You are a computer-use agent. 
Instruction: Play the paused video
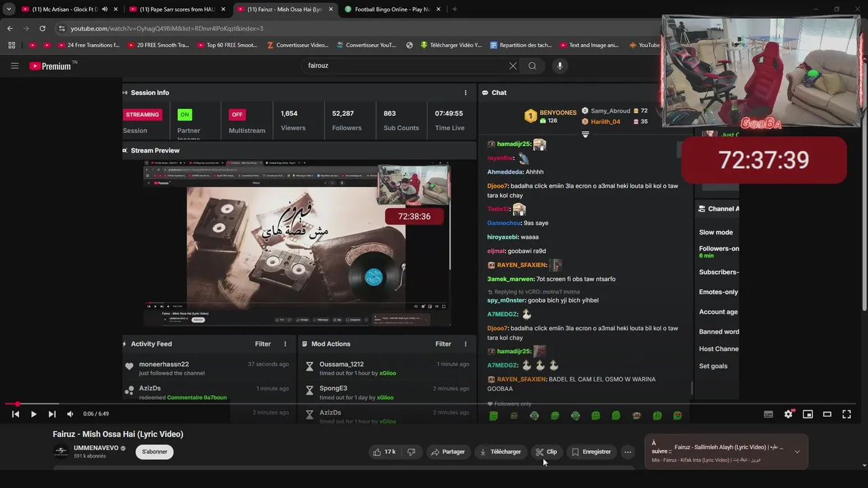pos(33,414)
